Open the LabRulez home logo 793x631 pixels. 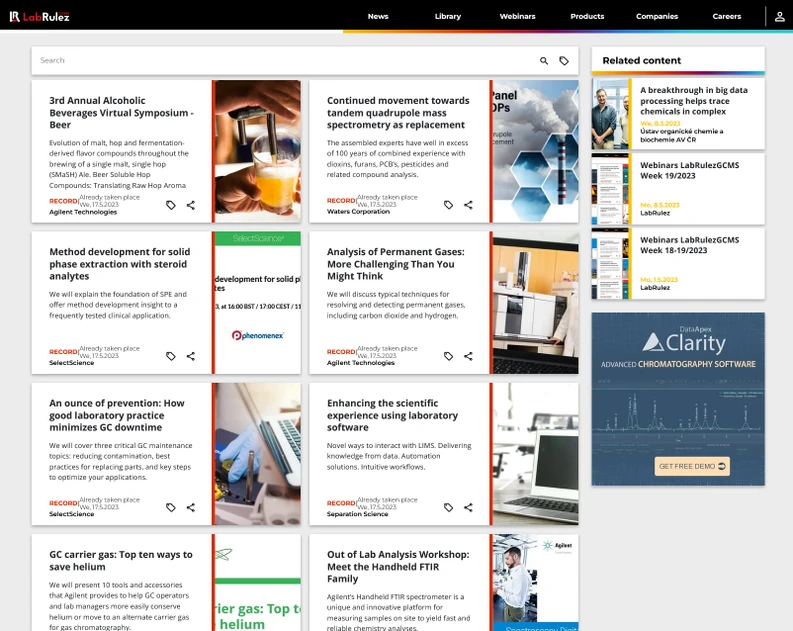(x=39, y=17)
